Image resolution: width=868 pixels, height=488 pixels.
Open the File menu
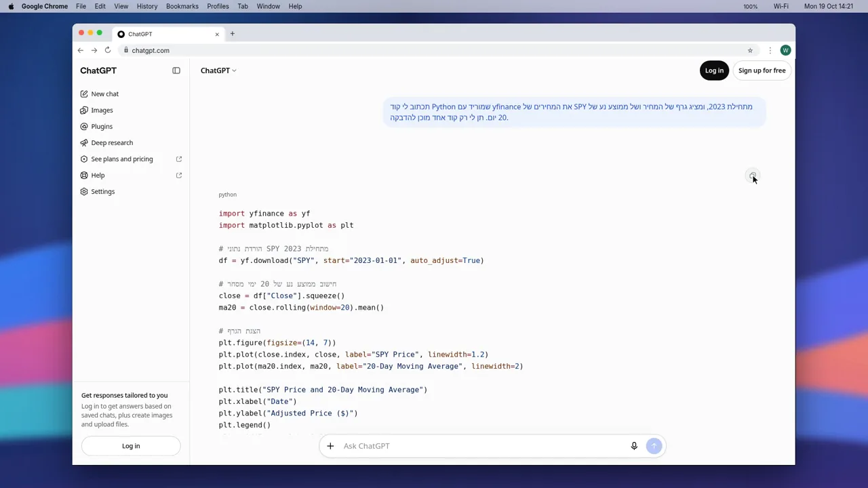pos(81,6)
